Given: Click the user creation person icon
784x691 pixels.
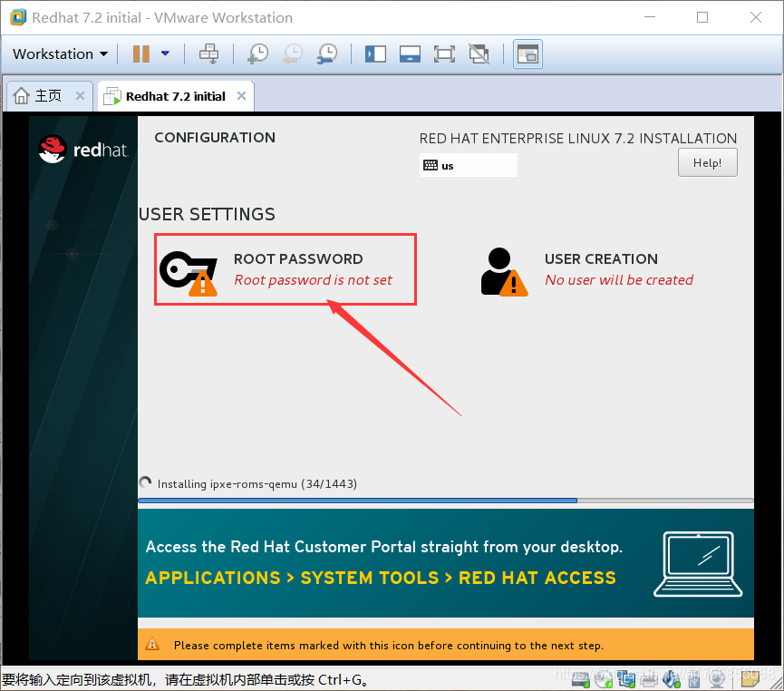Looking at the screenshot, I should 504,272.
